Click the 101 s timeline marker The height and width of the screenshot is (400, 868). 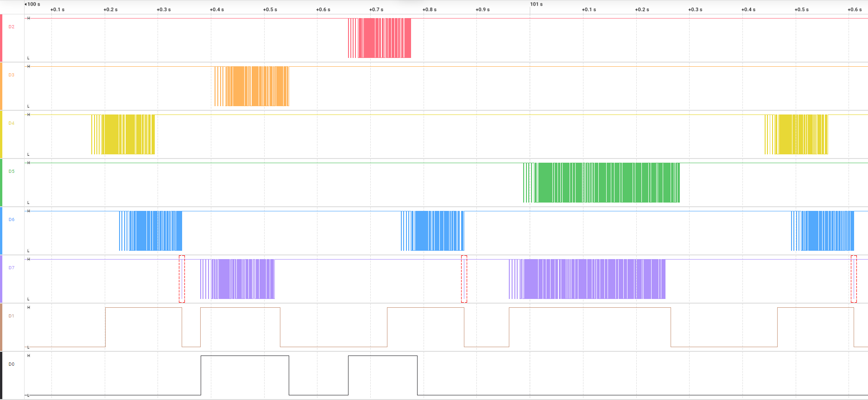pos(536,4)
